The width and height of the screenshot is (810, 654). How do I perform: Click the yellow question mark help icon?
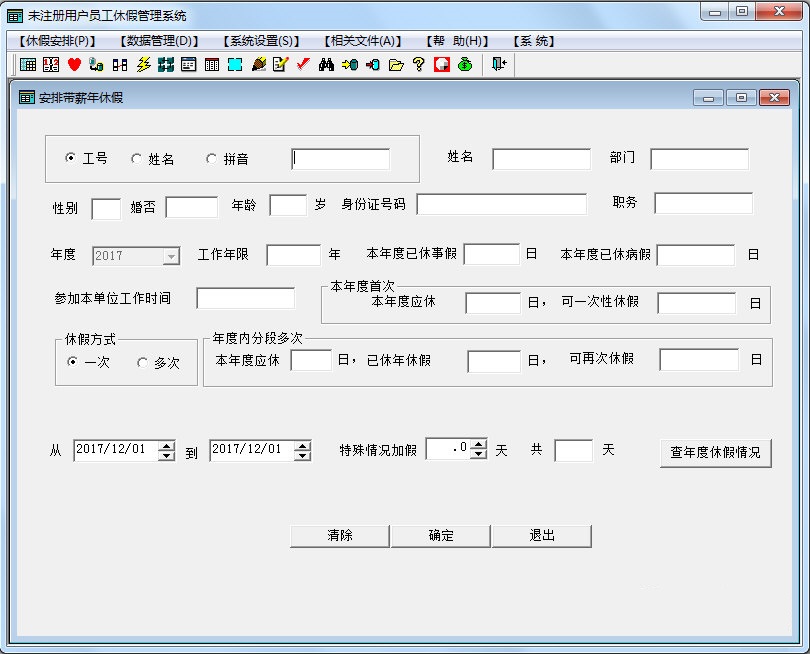[418, 65]
